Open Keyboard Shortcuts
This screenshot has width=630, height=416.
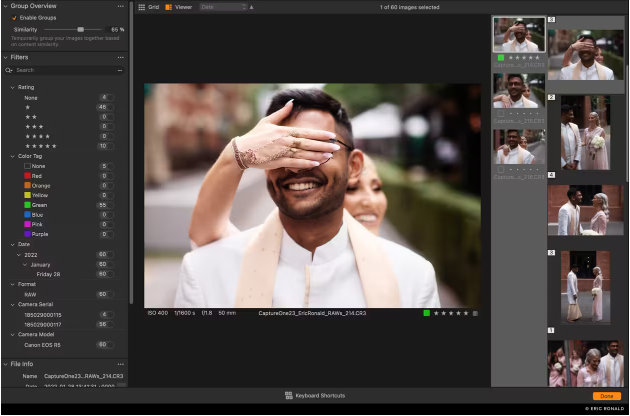[x=315, y=396]
